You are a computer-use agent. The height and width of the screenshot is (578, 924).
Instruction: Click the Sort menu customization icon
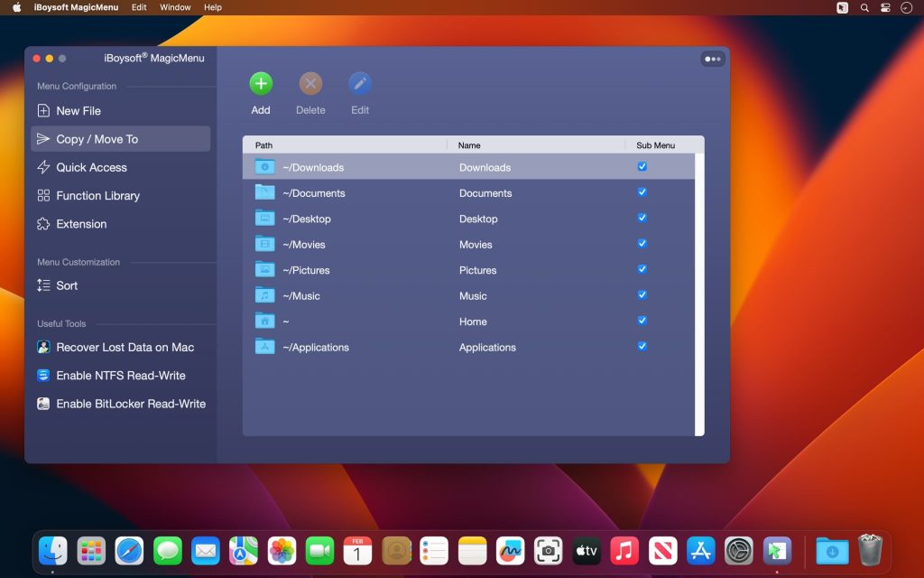(x=42, y=285)
